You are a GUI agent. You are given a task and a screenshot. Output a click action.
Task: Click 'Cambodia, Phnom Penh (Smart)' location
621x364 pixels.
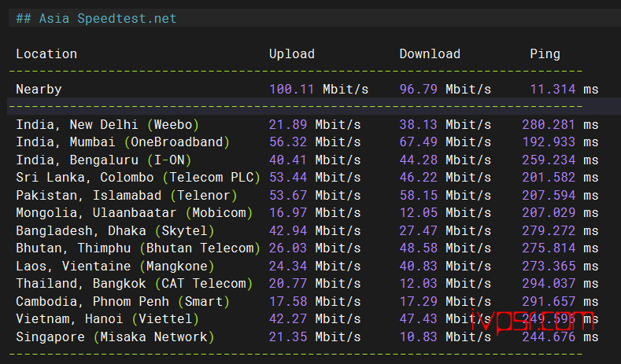pyautogui.click(x=123, y=301)
